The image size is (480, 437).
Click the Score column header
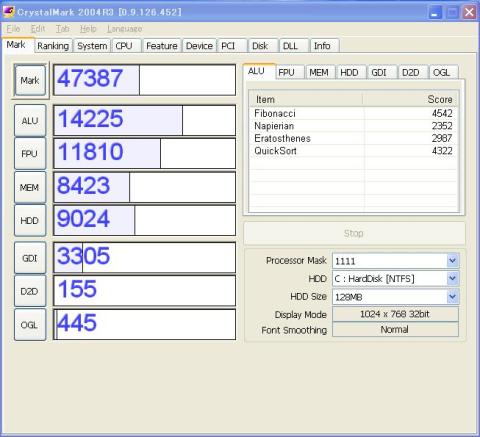410,99
